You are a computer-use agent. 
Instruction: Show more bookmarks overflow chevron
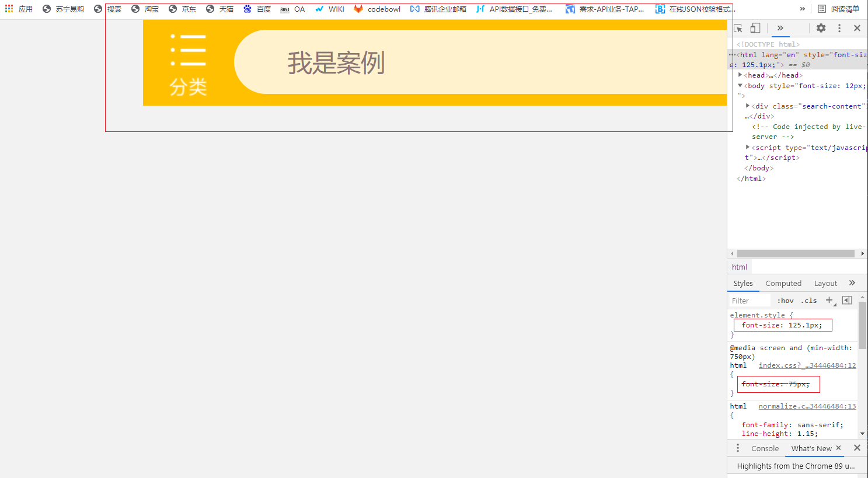click(x=803, y=9)
